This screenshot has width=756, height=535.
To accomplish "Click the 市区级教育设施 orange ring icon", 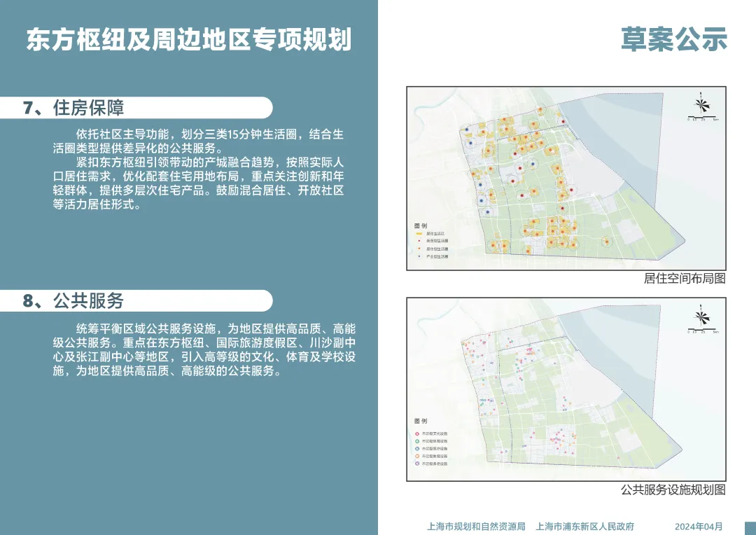I will coord(417,456).
